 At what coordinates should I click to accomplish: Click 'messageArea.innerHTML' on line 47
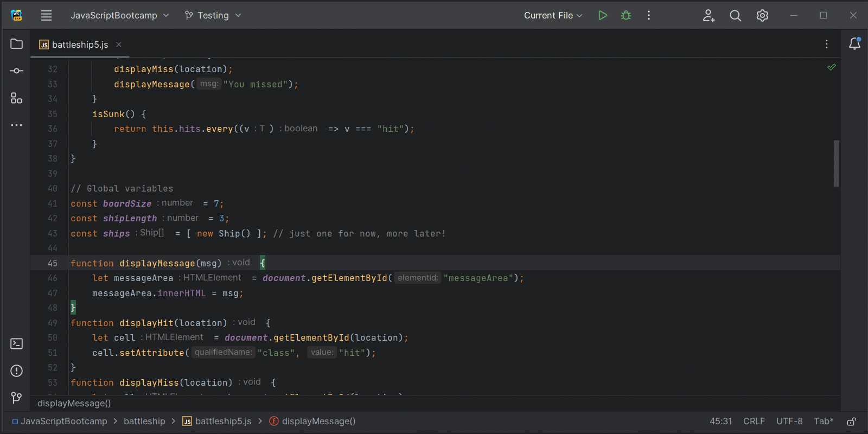pos(149,293)
